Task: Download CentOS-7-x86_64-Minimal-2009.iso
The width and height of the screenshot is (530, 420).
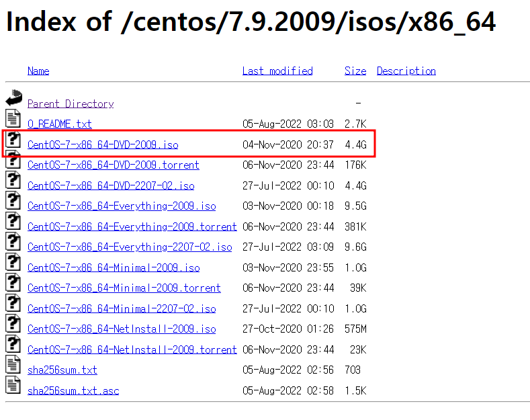Action: (114, 267)
